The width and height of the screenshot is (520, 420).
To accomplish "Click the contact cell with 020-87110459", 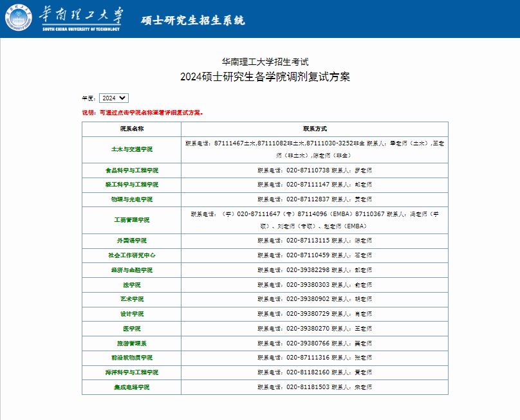I will (315, 255).
